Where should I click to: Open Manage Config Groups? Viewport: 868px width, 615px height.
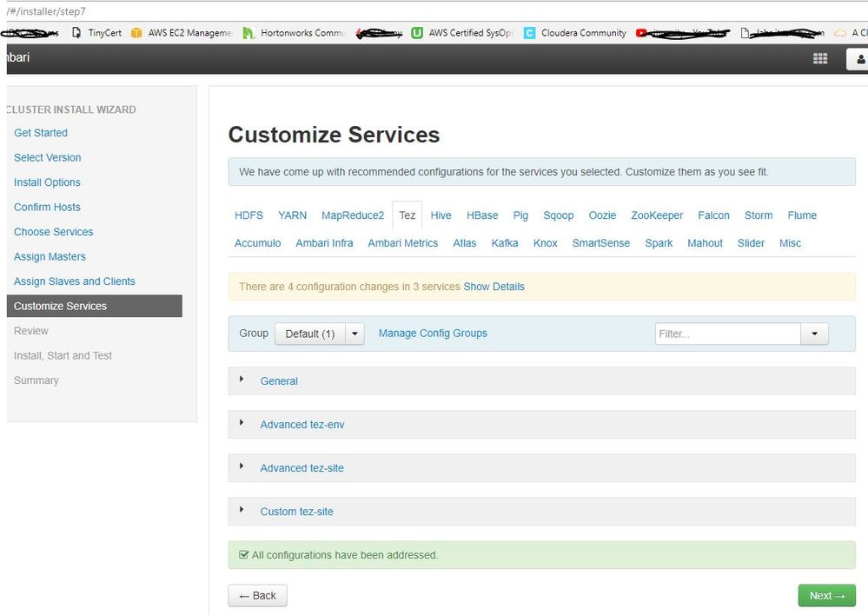pyautogui.click(x=432, y=333)
